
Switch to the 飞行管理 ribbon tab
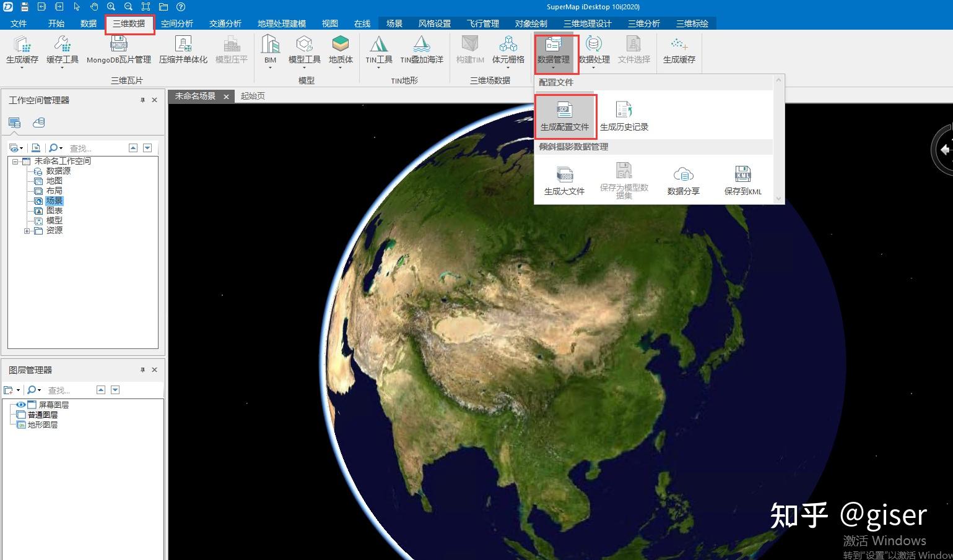[x=483, y=24]
